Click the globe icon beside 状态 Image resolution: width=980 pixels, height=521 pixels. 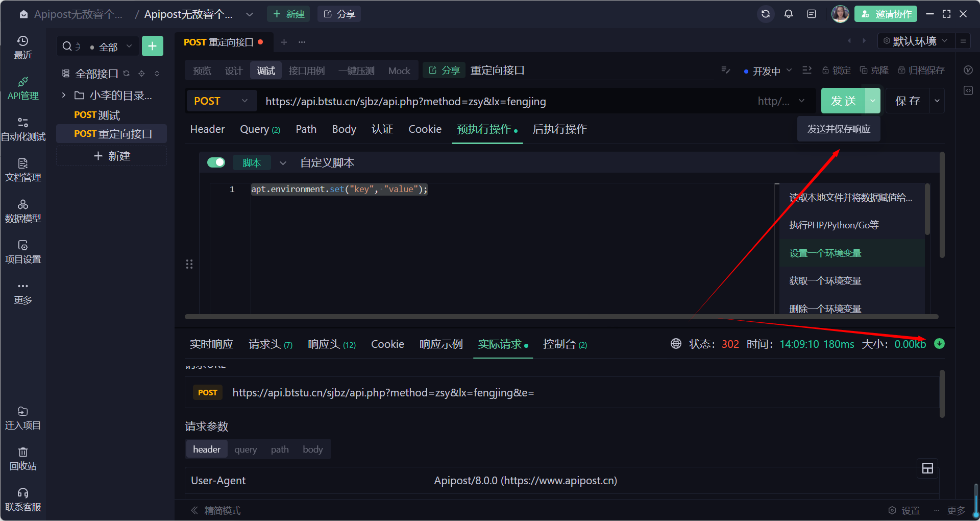click(676, 344)
